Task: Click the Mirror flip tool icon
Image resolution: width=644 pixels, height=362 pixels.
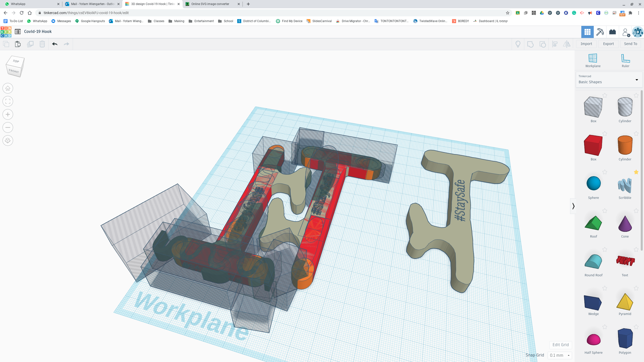Action: (x=567, y=44)
